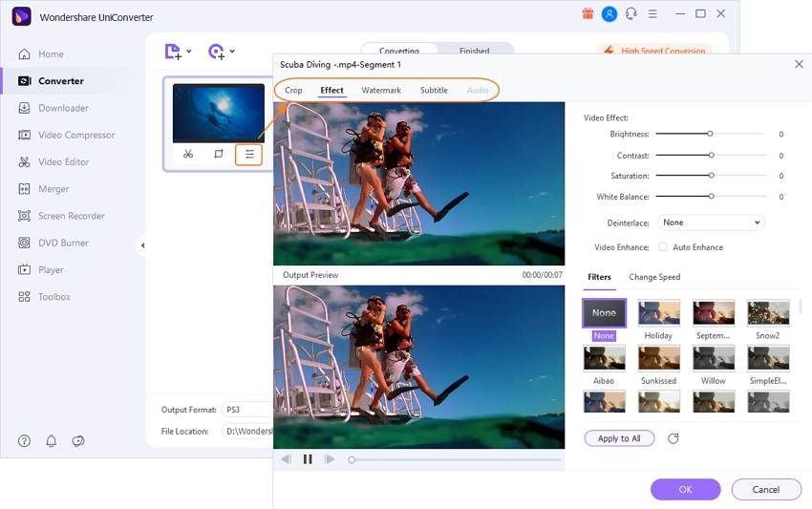Screen dimensions: 812x509
Task: Switch to the Finished tab
Action: 475,50
